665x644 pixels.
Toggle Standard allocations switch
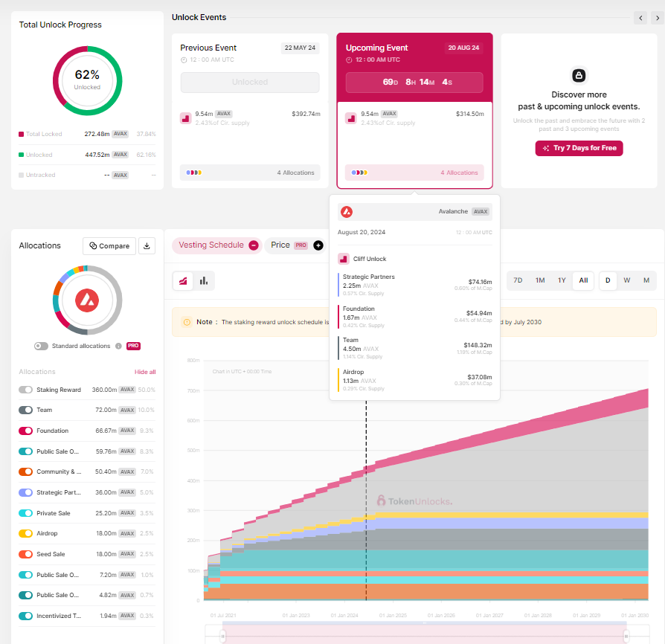42,346
